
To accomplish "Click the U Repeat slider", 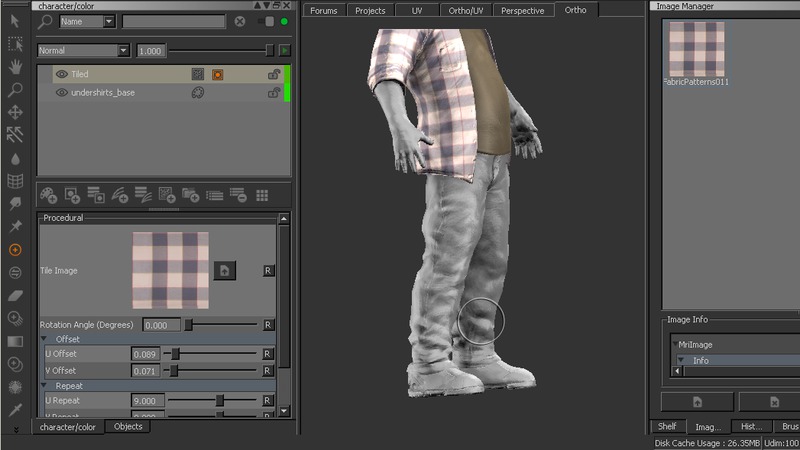I will (x=219, y=400).
